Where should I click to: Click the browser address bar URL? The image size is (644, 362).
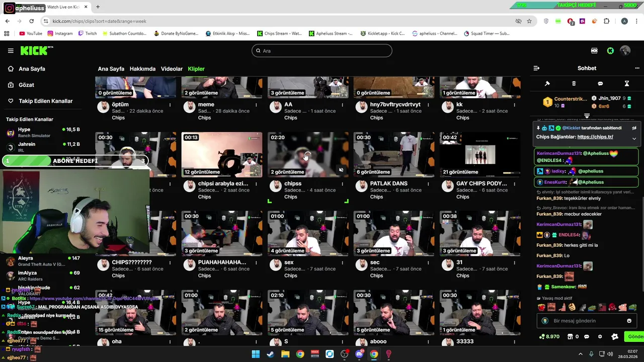click(x=99, y=21)
